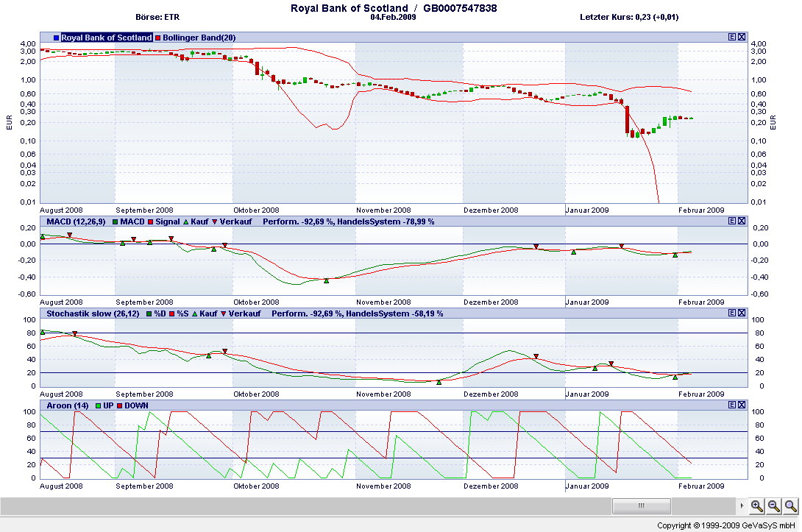The image size is (802, 532).
Task: Click the red Bollinger Band legend swatch
Action: (158, 38)
